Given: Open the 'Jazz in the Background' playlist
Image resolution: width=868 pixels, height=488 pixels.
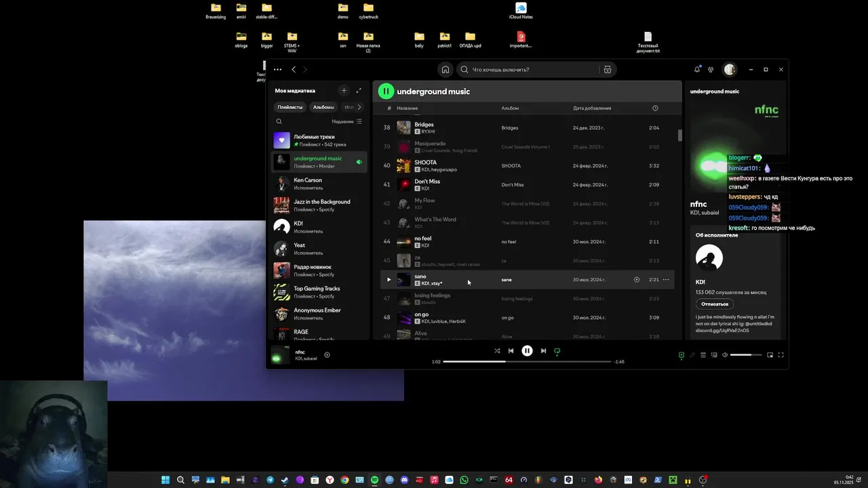Looking at the screenshot, I should coord(319,205).
